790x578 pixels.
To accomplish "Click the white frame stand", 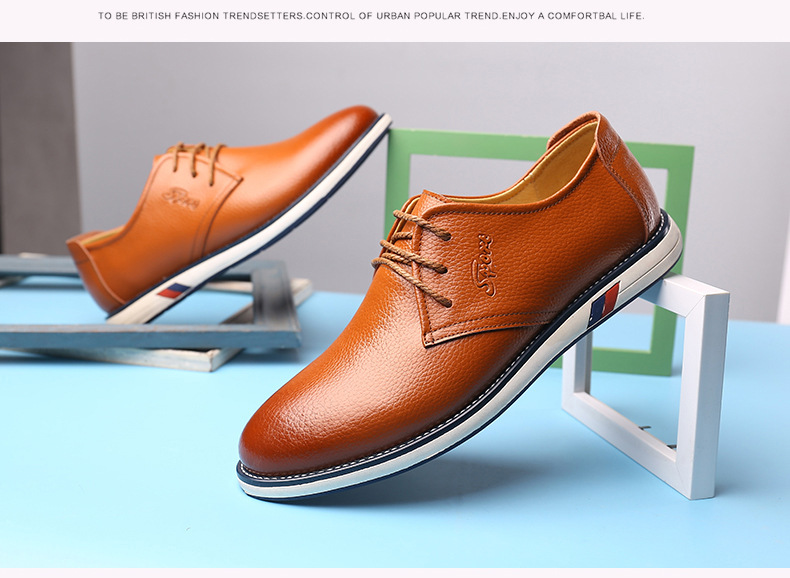I will point(650,386).
